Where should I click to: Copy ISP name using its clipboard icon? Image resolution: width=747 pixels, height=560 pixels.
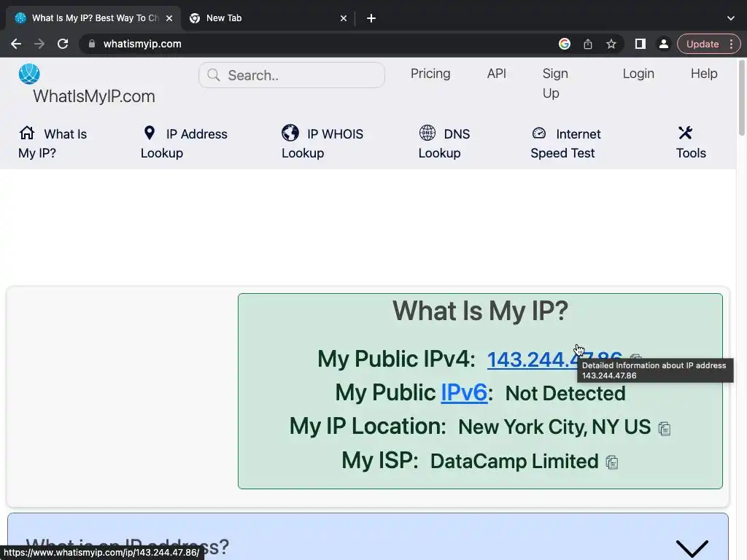coord(612,462)
